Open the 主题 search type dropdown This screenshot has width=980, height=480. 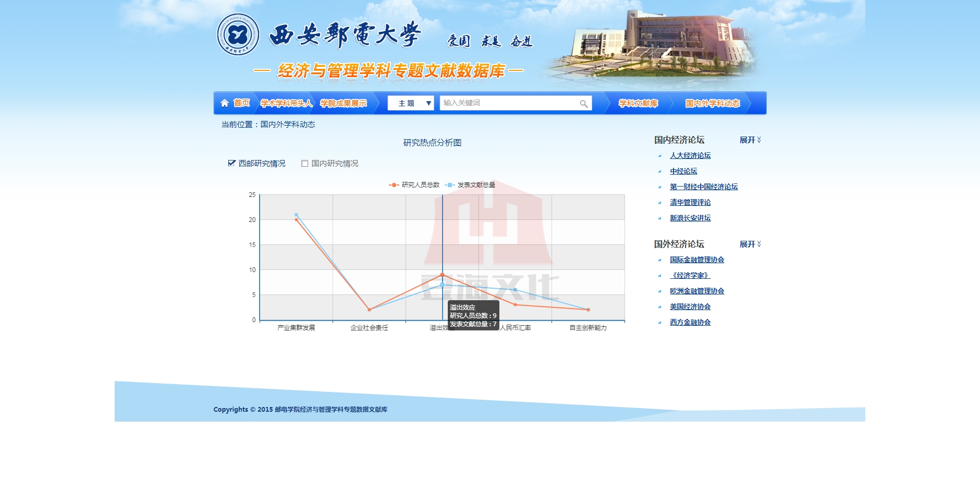(x=411, y=103)
